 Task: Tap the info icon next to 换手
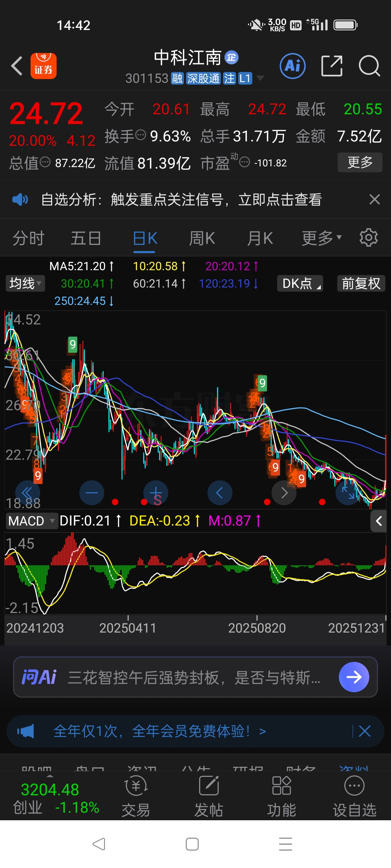click(140, 135)
